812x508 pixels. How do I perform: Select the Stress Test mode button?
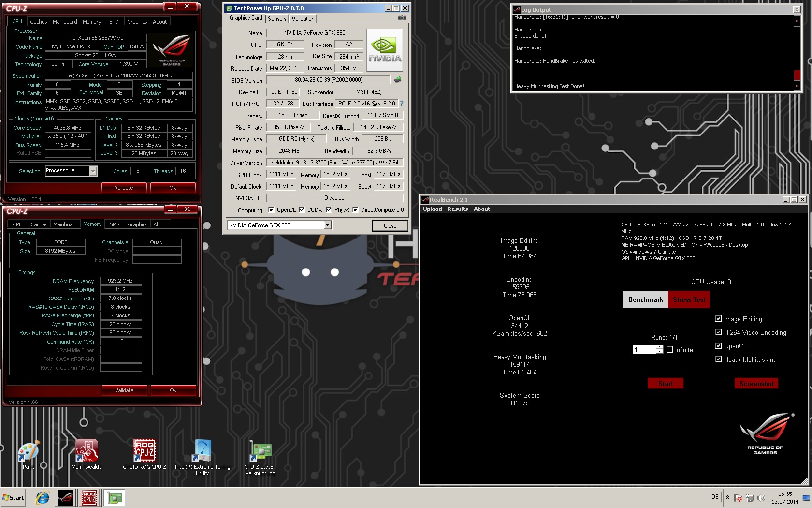point(689,299)
